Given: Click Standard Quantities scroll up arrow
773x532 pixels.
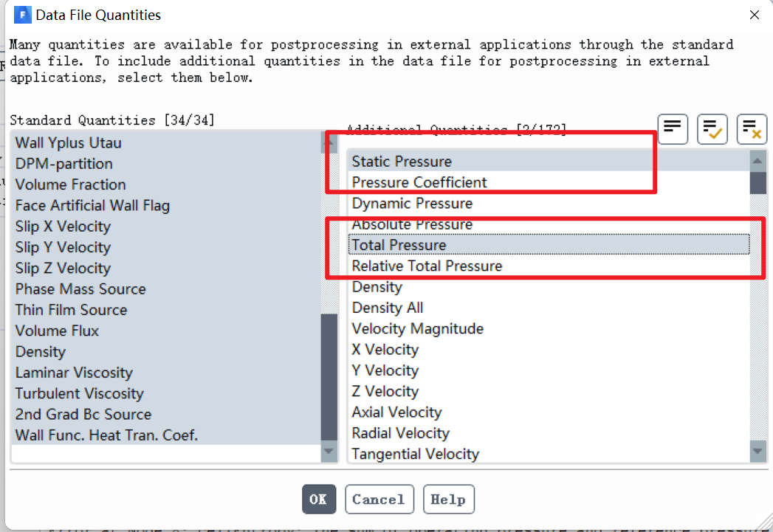Looking at the screenshot, I should pyautogui.click(x=329, y=140).
